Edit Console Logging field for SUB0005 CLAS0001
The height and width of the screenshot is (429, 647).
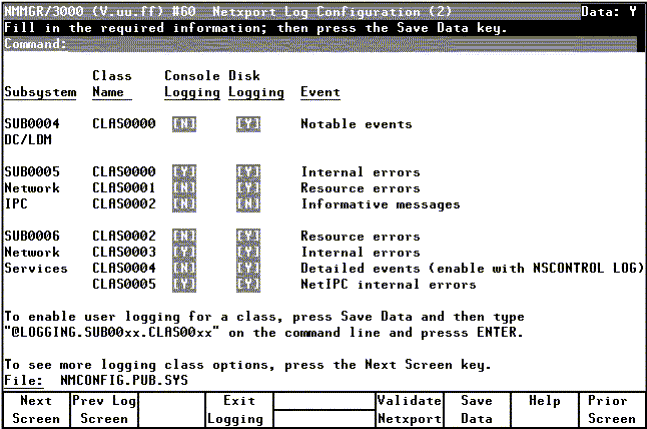coord(184,188)
